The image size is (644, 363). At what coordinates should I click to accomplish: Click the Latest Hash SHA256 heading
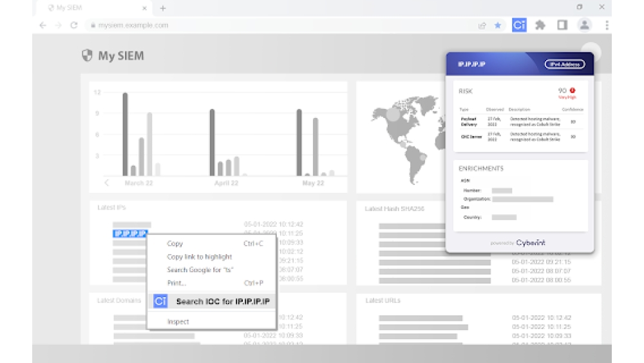(394, 208)
